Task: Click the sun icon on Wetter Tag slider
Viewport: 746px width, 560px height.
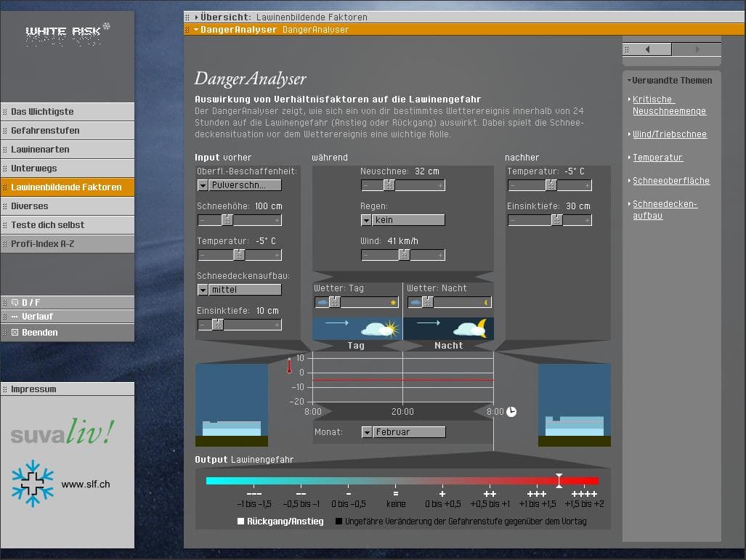Action: 394,302
